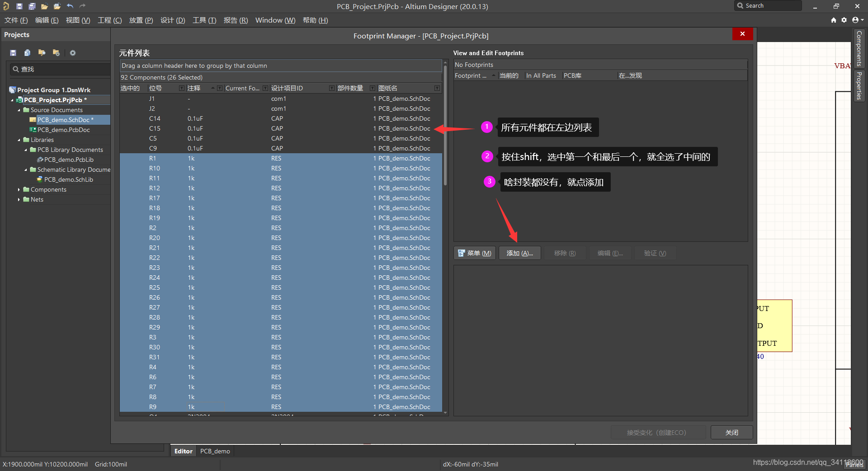Click the PCB_demo.PcbDoc file icon
The image size is (868, 471).
33,130
